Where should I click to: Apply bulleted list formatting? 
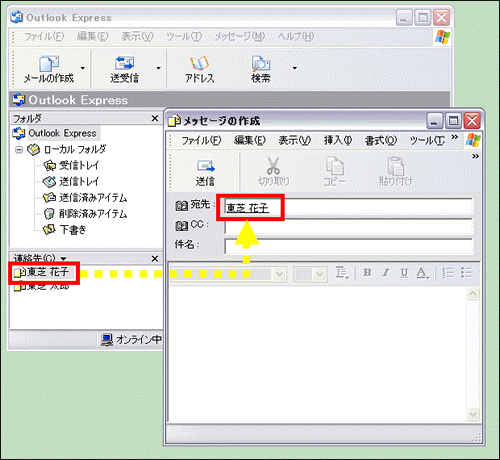tap(466, 273)
